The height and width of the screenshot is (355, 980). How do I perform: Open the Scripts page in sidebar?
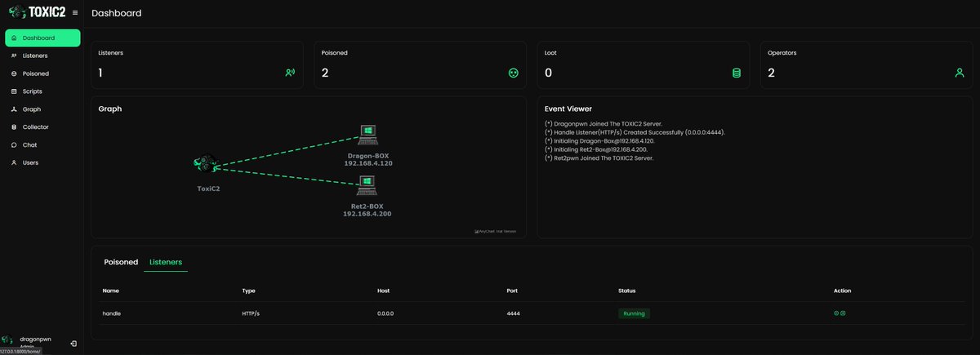(x=42, y=91)
